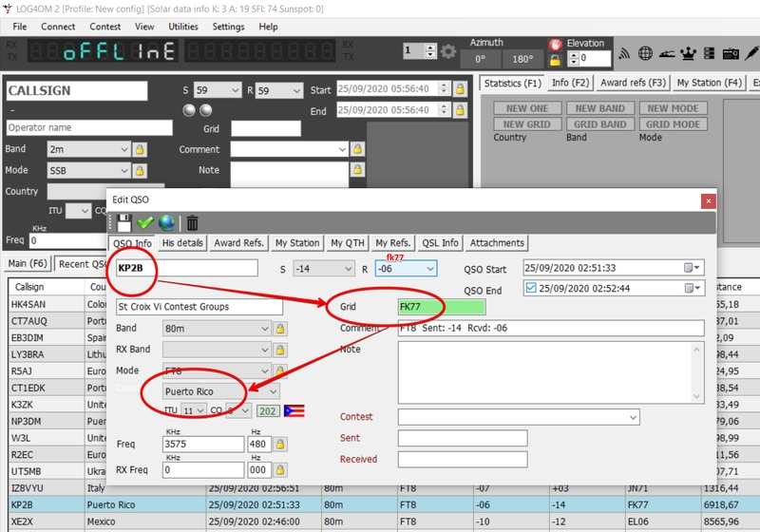Screen dimensions: 760x532
Task: Switch to the Award Refs. tab
Action: [x=239, y=243]
